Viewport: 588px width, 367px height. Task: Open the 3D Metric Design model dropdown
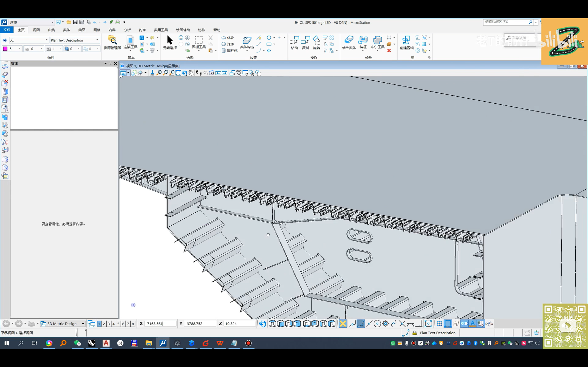83,324
